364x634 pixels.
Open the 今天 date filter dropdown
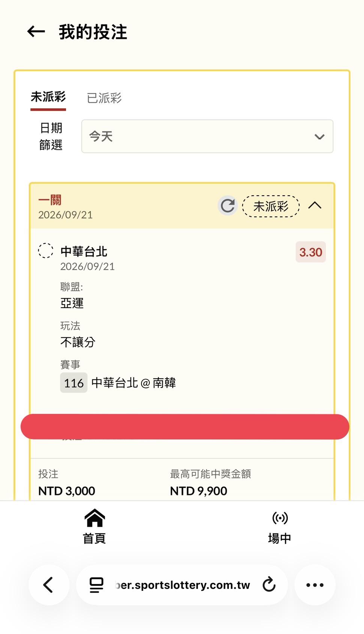207,136
